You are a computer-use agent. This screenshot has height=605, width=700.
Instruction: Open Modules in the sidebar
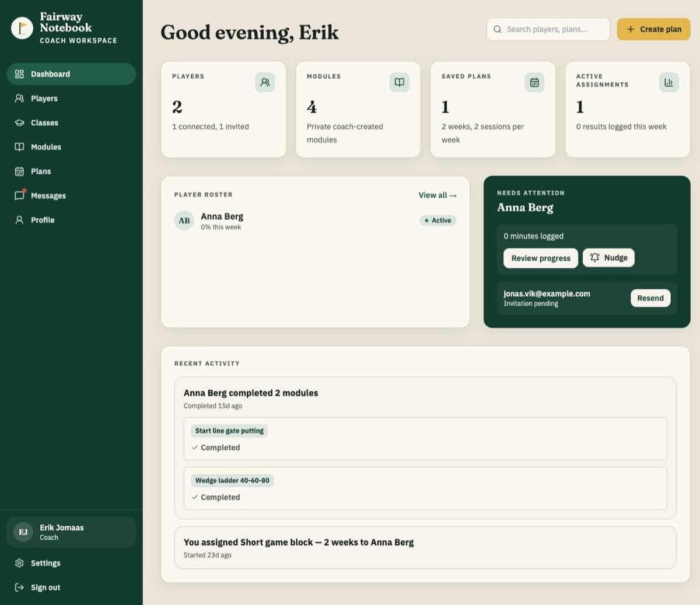tap(71, 147)
